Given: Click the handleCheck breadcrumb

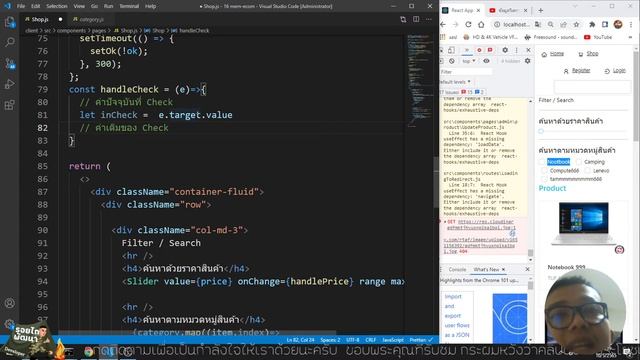Looking at the screenshot, I should click(x=194, y=31).
